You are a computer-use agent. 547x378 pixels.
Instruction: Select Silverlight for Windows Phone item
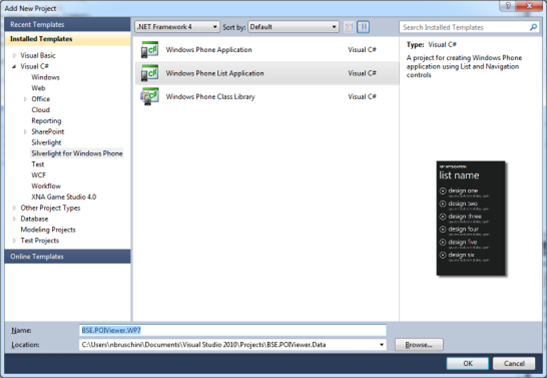click(x=77, y=153)
